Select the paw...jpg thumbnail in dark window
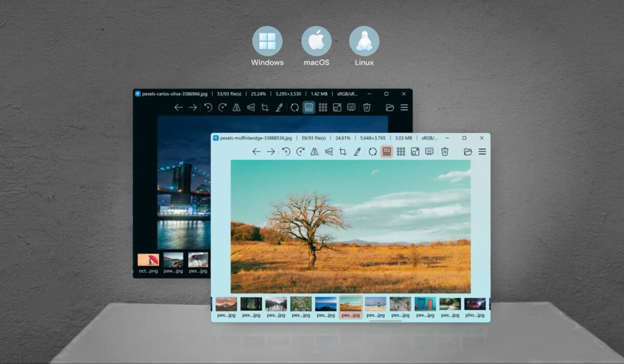Image resolution: width=624 pixels, height=364 pixels. [x=173, y=263]
